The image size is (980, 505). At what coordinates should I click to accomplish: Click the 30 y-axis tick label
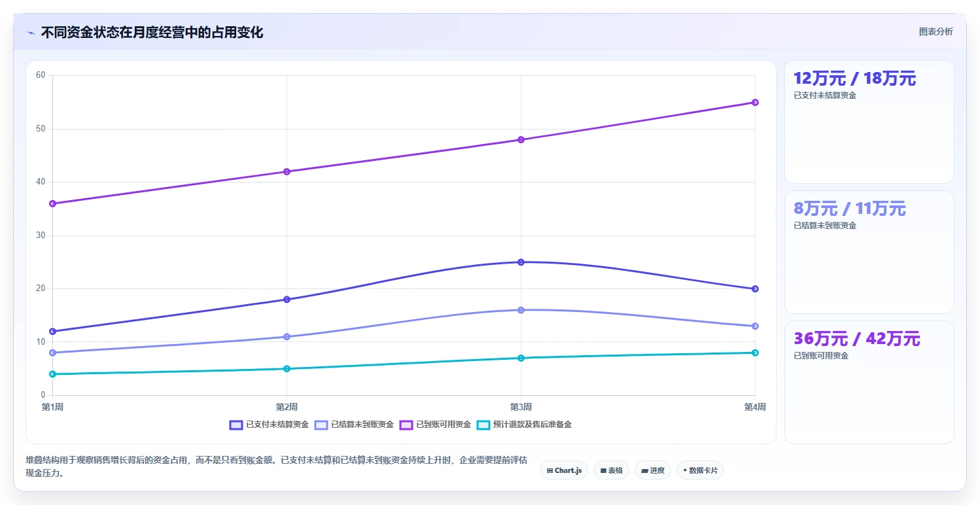point(41,235)
